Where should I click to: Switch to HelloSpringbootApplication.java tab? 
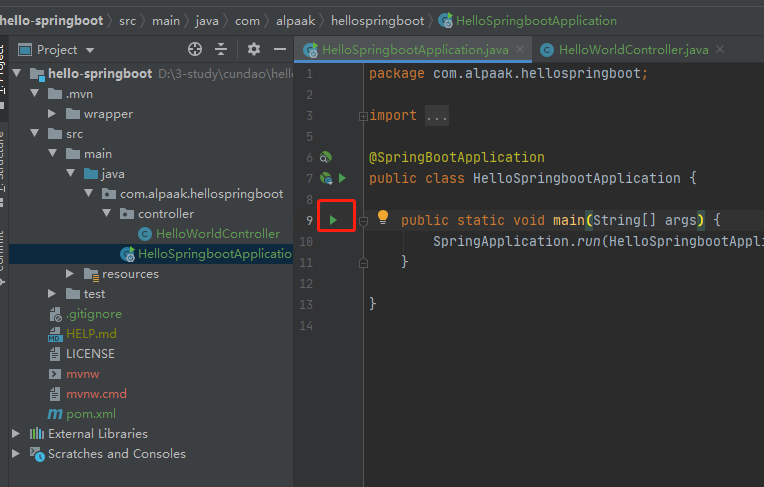(415, 50)
